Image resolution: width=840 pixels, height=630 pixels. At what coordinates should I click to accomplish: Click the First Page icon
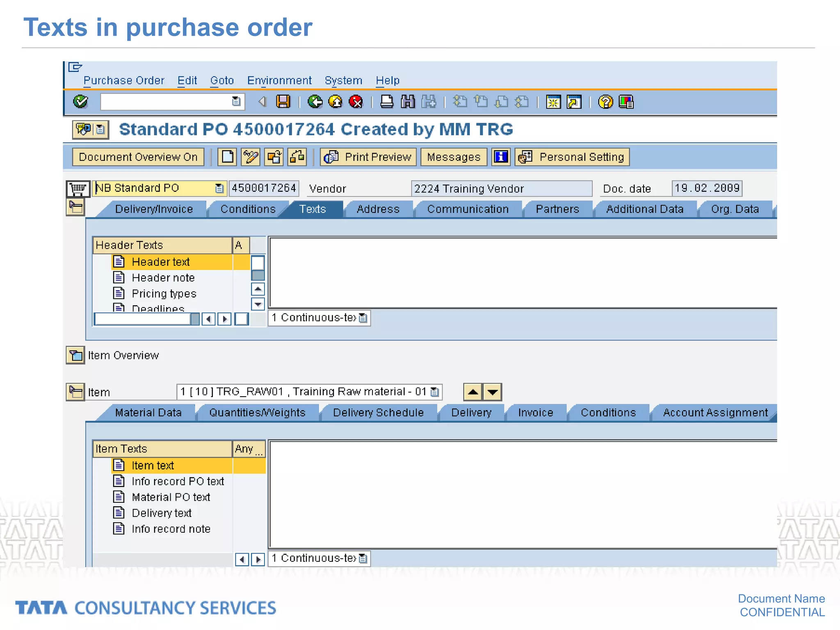tap(460, 102)
